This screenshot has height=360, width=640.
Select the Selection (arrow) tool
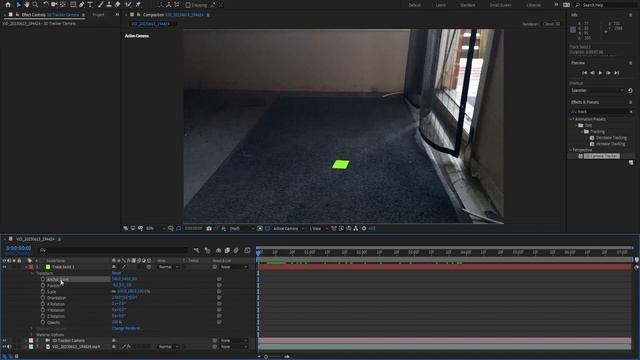tap(18, 4)
